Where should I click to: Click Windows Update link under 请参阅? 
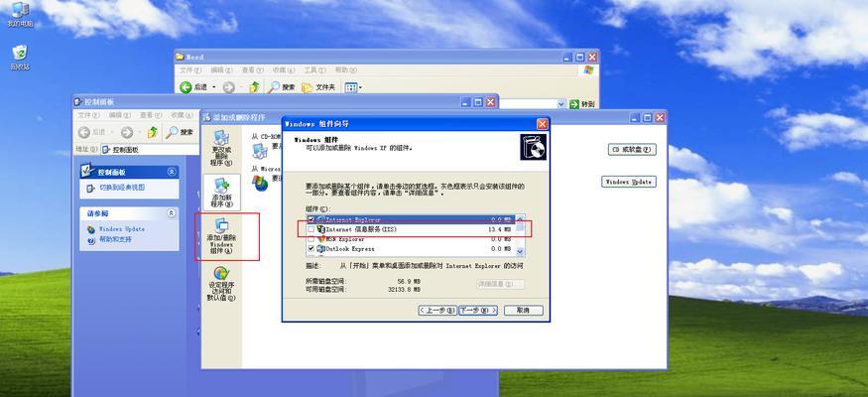pos(121,229)
